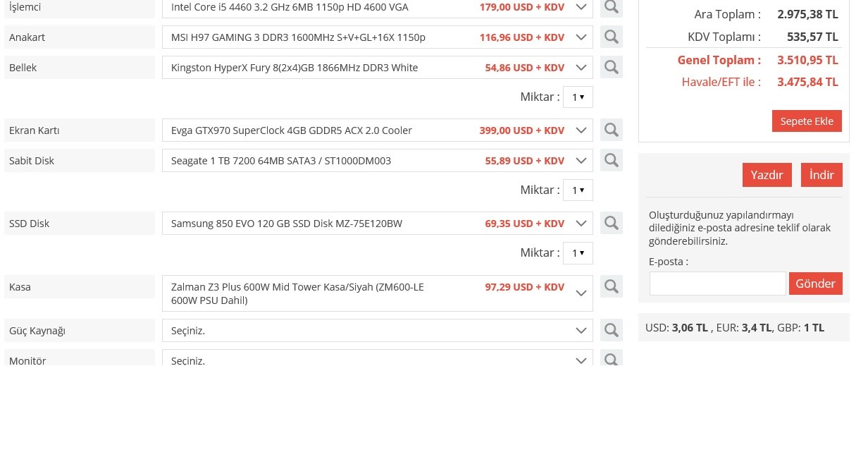The image size is (868, 457).
Task: Focus the E-posta input field
Action: pyautogui.click(x=717, y=284)
